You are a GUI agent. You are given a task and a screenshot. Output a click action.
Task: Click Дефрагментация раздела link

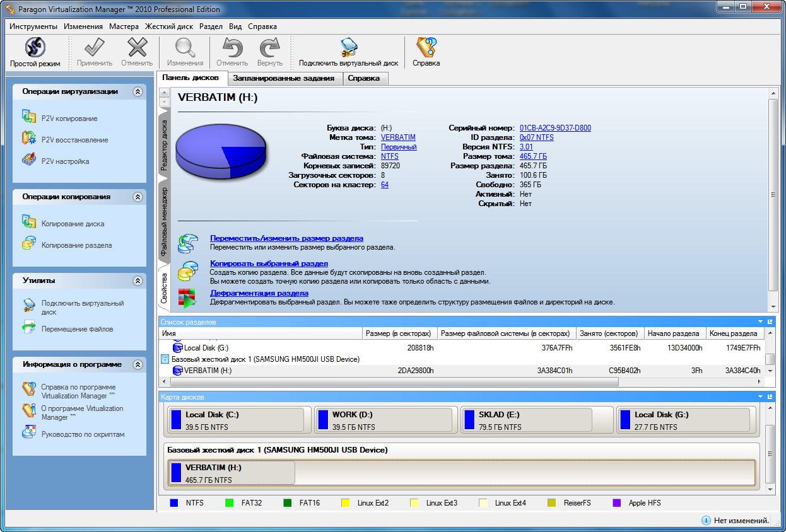click(x=259, y=293)
